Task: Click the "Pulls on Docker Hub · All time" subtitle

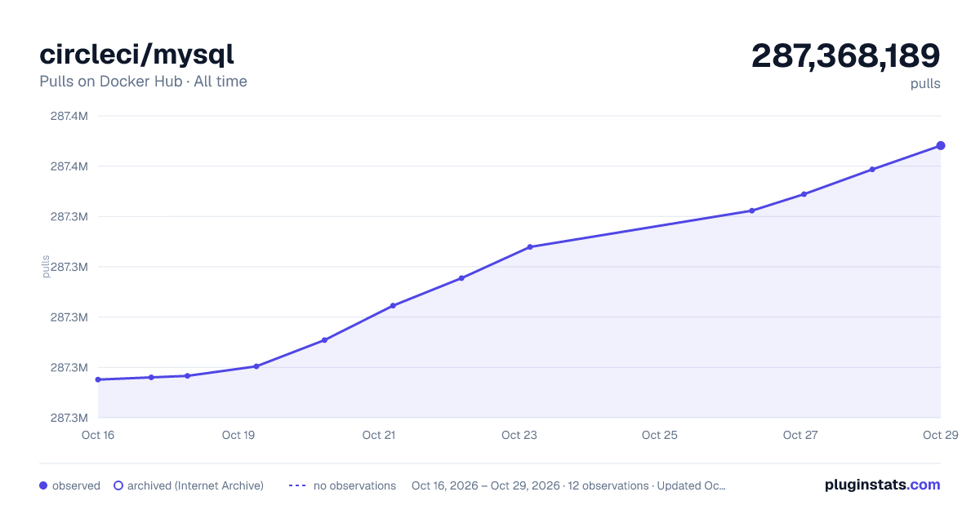Action: click(x=143, y=82)
